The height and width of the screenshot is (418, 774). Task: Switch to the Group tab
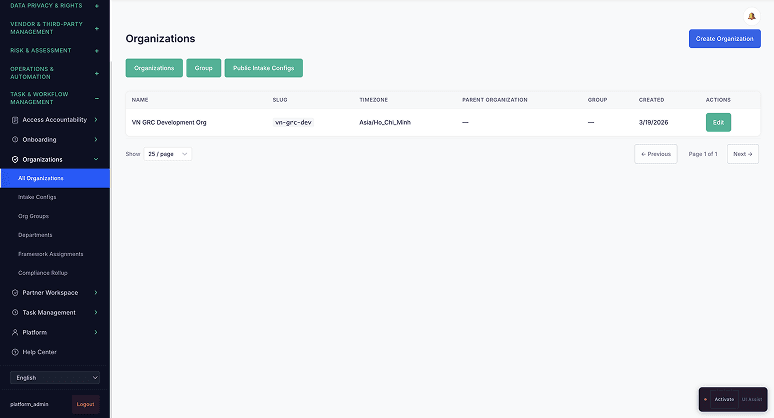tap(203, 68)
